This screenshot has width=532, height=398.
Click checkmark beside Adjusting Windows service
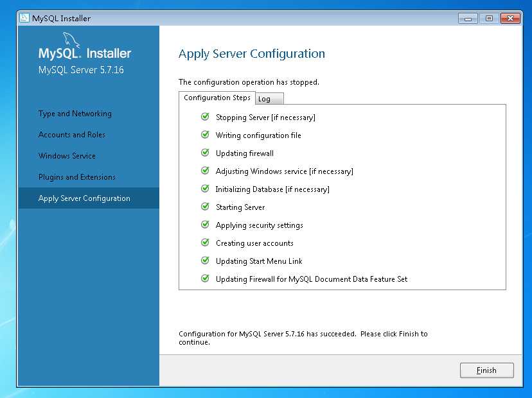(x=205, y=171)
